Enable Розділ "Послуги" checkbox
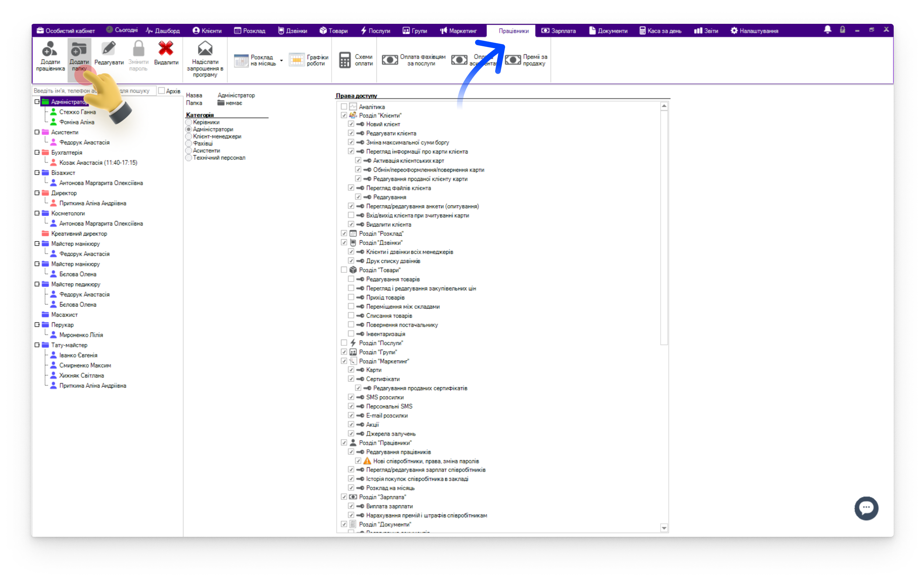 (x=344, y=342)
